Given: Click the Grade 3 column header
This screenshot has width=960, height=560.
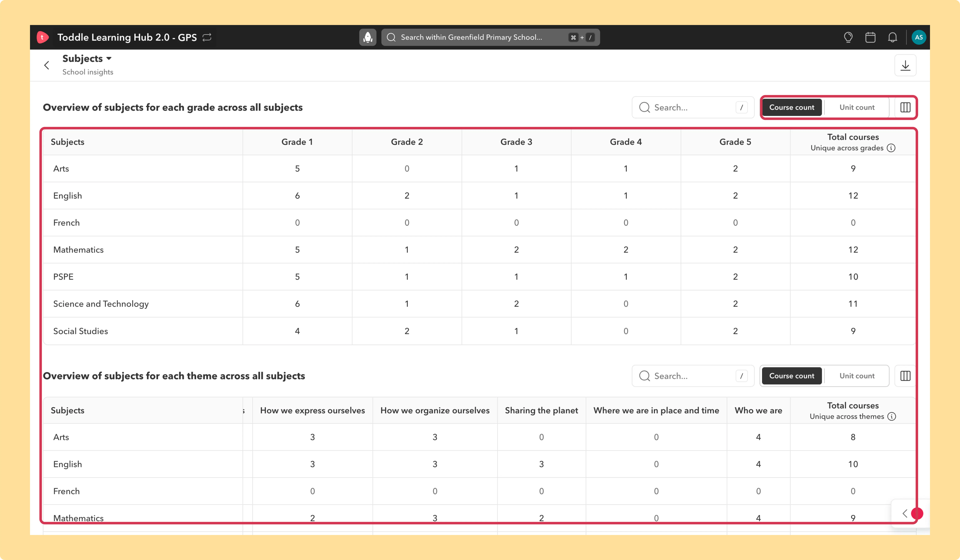Looking at the screenshot, I should (x=516, y=142).
